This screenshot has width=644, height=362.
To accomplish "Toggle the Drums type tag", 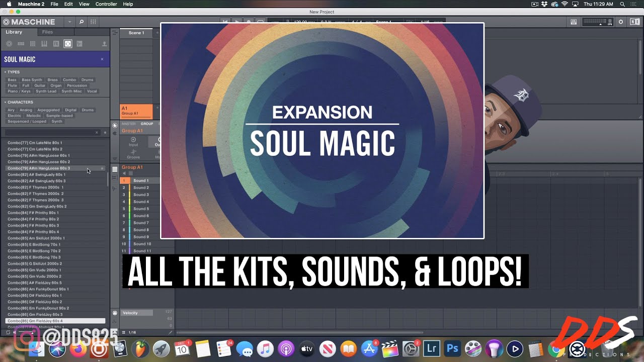I will (88, 80).
